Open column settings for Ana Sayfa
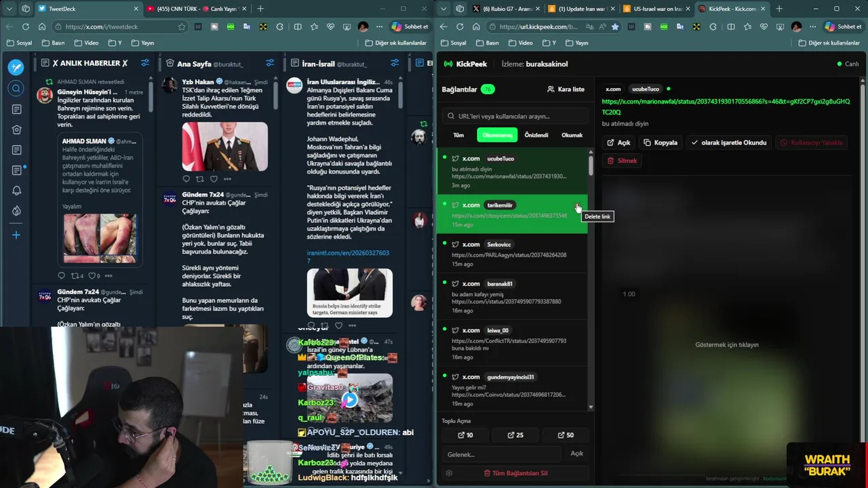This screenshot has height=488, width=868. pyautogui.click(x=270, y=63)
